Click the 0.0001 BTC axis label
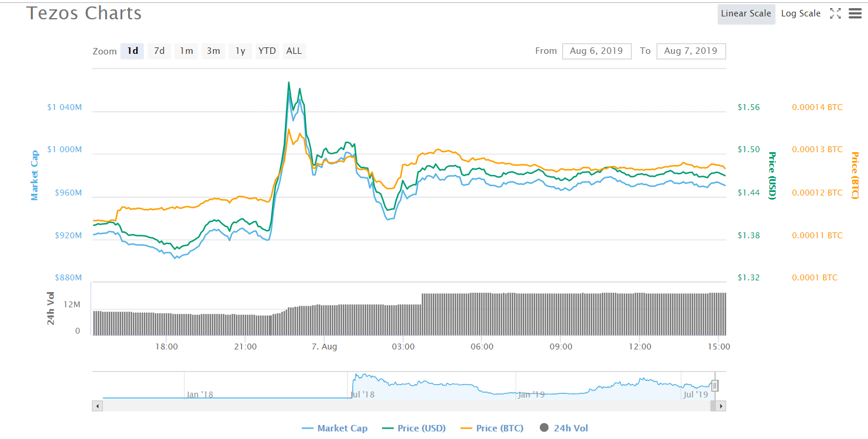Viewport: 868px width, 439px height. click(x=815, y=277)
